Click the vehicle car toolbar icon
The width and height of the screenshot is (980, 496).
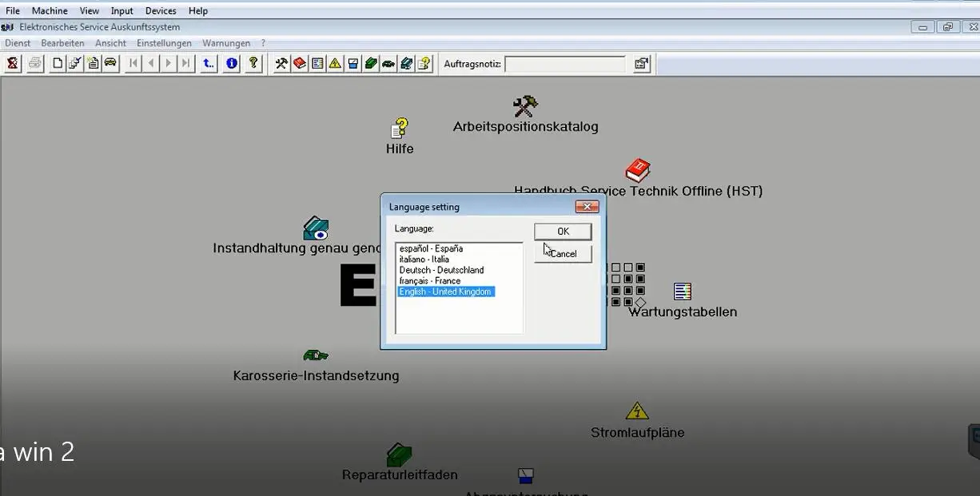[x=110, y=63]
